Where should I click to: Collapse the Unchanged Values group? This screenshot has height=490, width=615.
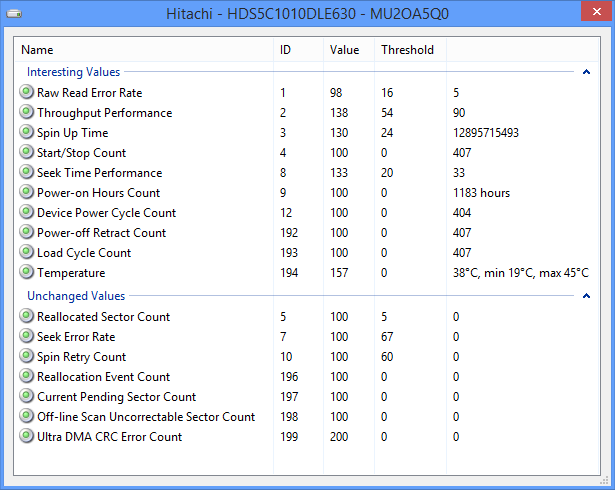586,296
